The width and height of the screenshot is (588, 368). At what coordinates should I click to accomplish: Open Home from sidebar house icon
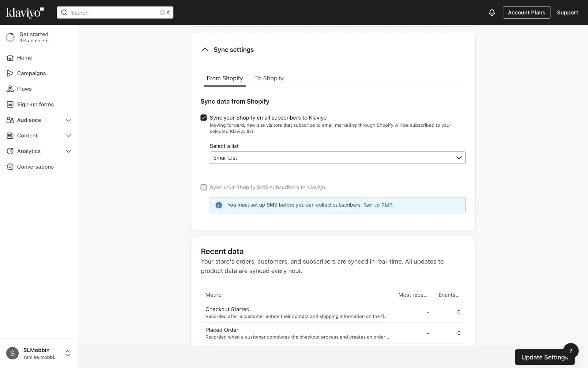10,58
